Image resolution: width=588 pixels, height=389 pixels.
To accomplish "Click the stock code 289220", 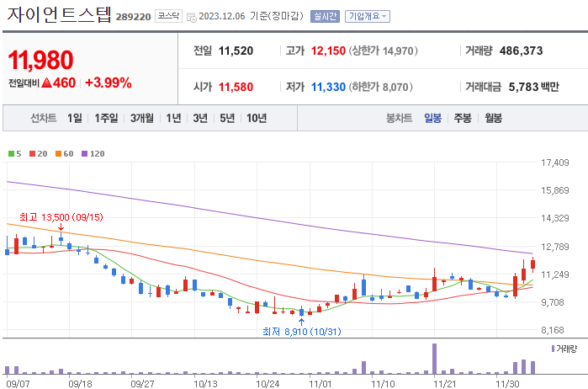I will tap(133, 17).
